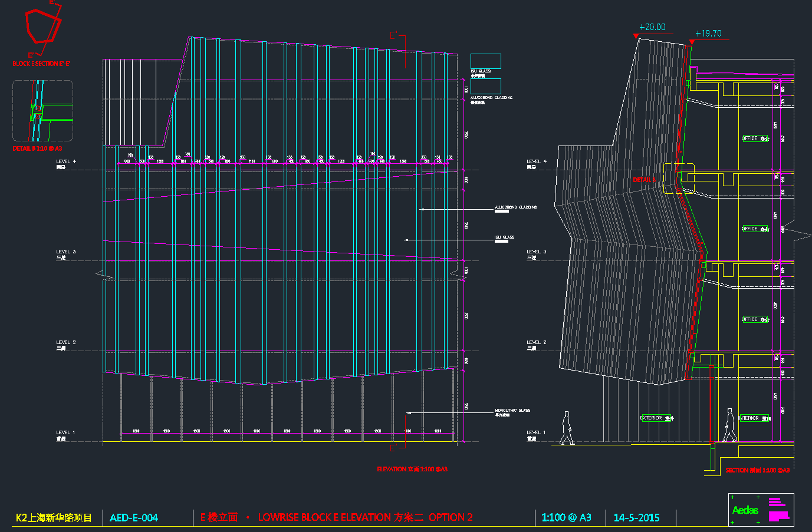Click the BLOCK E SECTION E'-E' caption
This screenshot has width=812, height=532.
point(42,64)
